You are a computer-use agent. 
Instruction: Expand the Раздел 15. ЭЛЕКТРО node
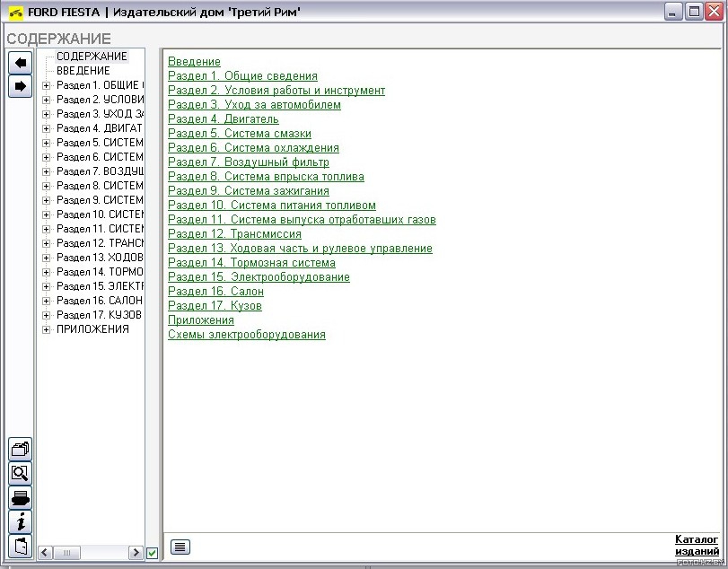tap(46, 287)
